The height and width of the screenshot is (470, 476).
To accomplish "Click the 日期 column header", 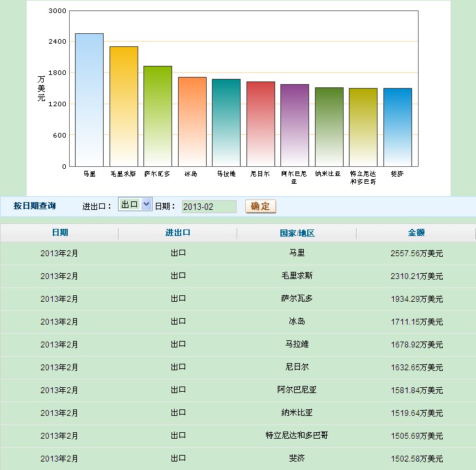I will click(x=60, y=233).
